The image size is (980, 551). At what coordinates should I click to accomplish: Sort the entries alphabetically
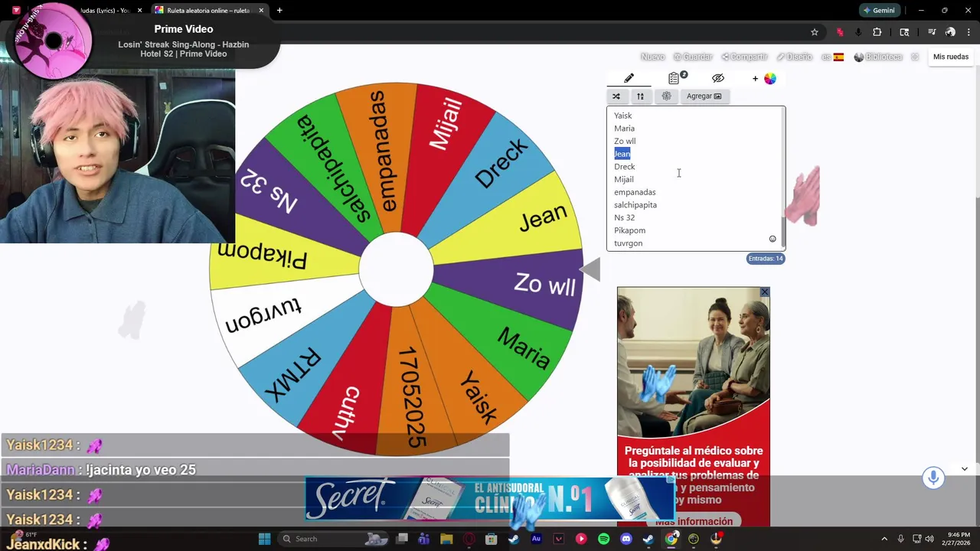(x=641, y=96)
